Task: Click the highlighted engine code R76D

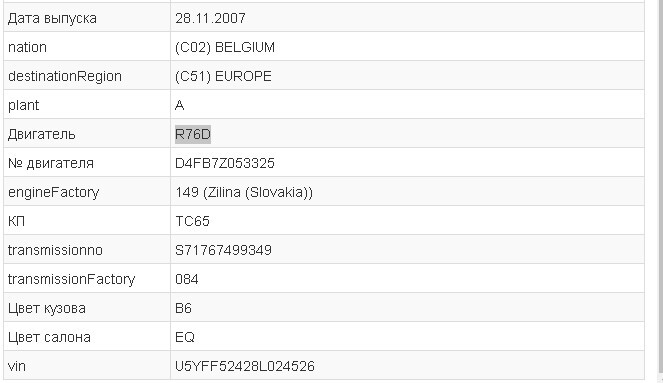Action: [193, 134]
